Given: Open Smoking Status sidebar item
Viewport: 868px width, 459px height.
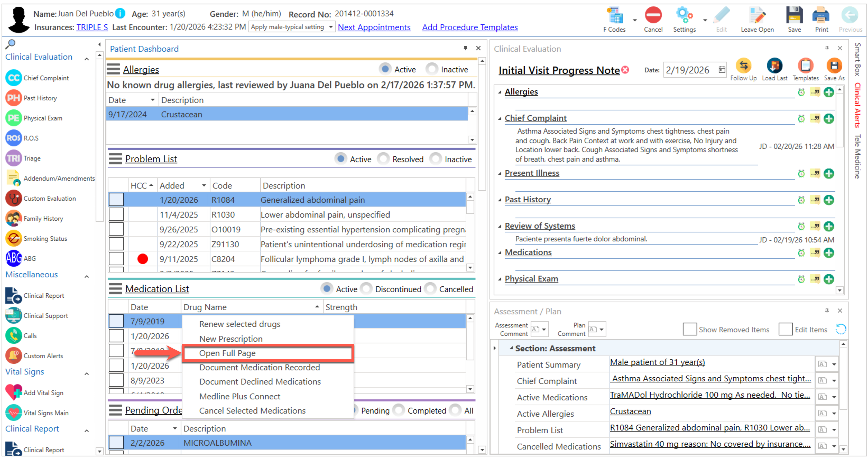Looking at the screenshot, I should point(45,239).
